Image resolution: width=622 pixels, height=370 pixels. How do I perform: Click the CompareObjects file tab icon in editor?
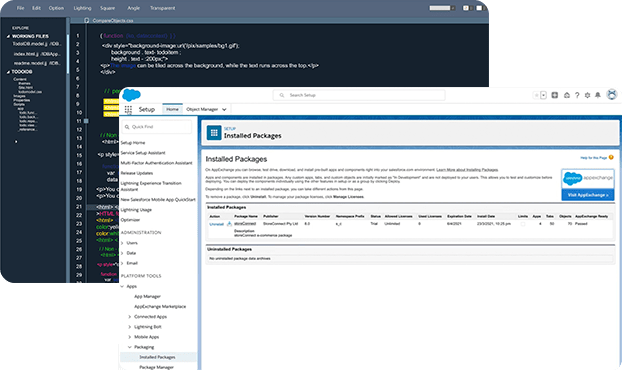(86, 20)
